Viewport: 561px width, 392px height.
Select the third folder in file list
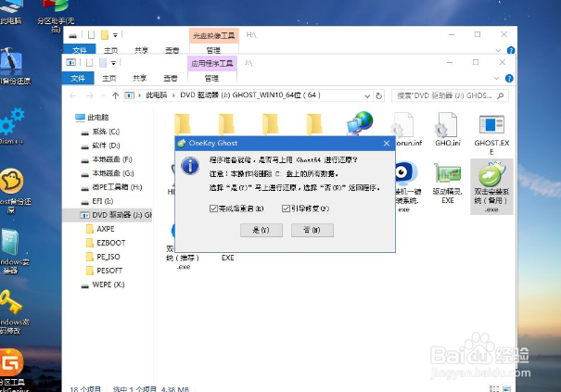[271, 124]
